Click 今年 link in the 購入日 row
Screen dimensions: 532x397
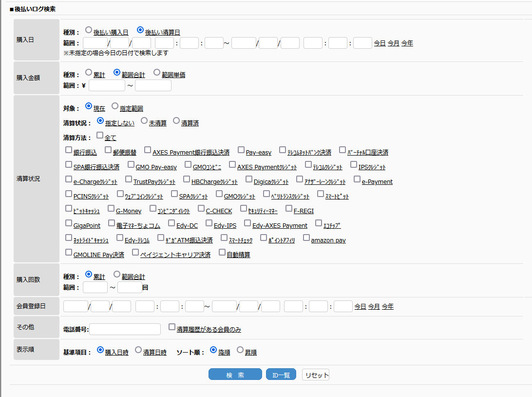(407, 43)
